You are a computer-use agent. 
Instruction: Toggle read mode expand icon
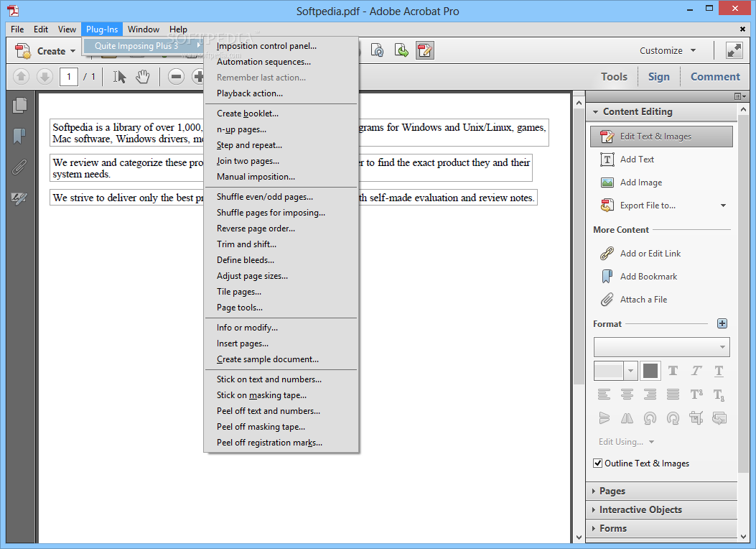pyautogui.click(x=734, y=50)
